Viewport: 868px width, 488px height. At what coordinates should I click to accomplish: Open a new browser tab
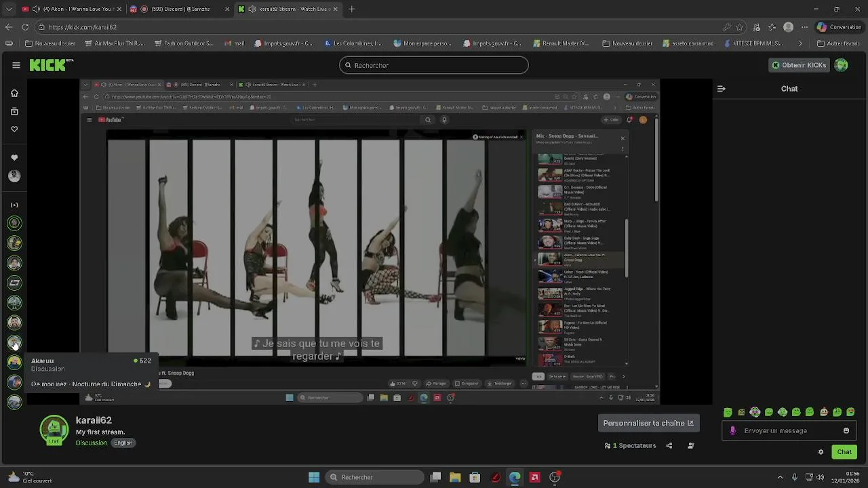tap(351, 9)
